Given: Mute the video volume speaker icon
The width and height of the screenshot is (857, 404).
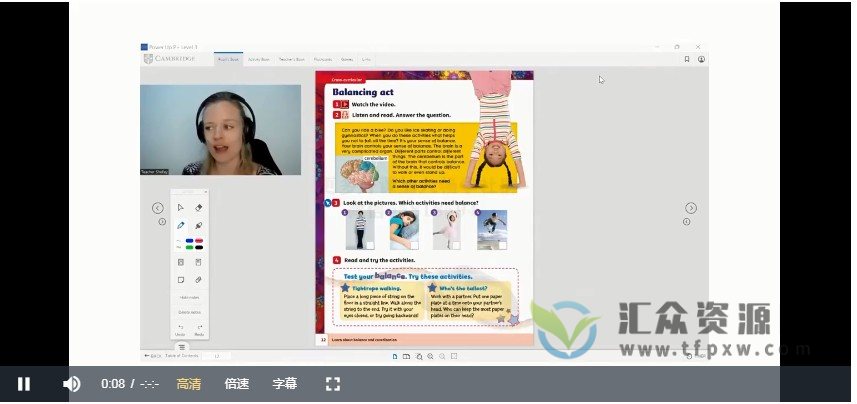Looking at the screenshot, I should (x=72, y=384).
